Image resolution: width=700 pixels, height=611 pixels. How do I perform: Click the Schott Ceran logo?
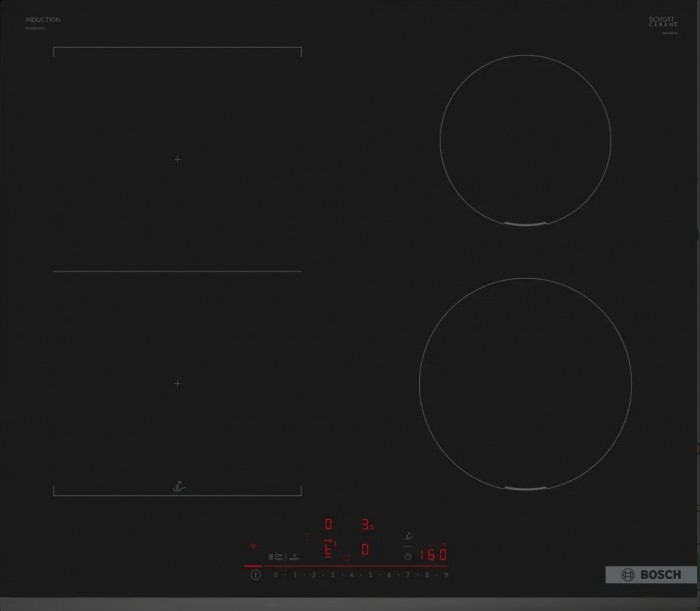(x=663, y=22)
